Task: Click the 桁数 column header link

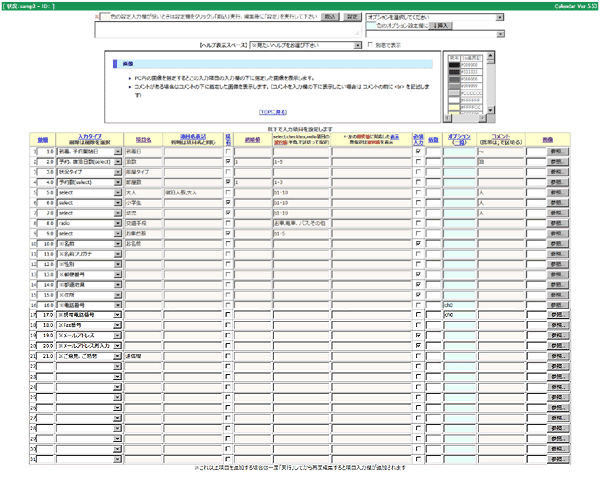Action: coord(433,140)
